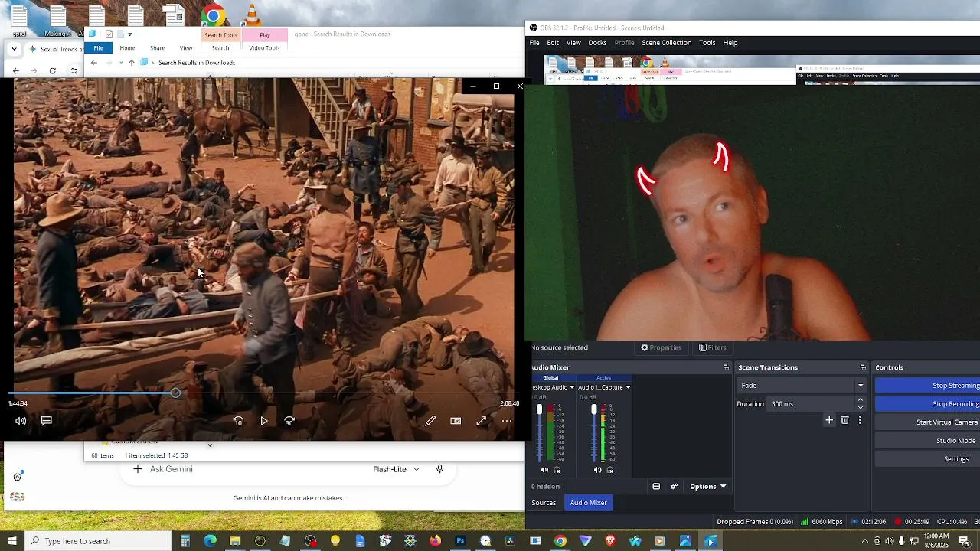Remove the scene transition with trash icon

(845, 420)
